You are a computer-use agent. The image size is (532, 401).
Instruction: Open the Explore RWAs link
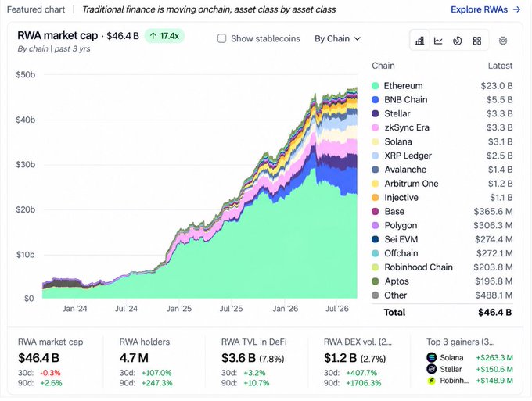[486, 9]
